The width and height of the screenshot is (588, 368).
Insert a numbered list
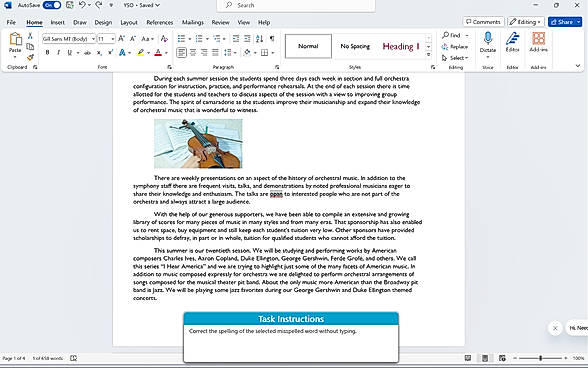(199, 39)
